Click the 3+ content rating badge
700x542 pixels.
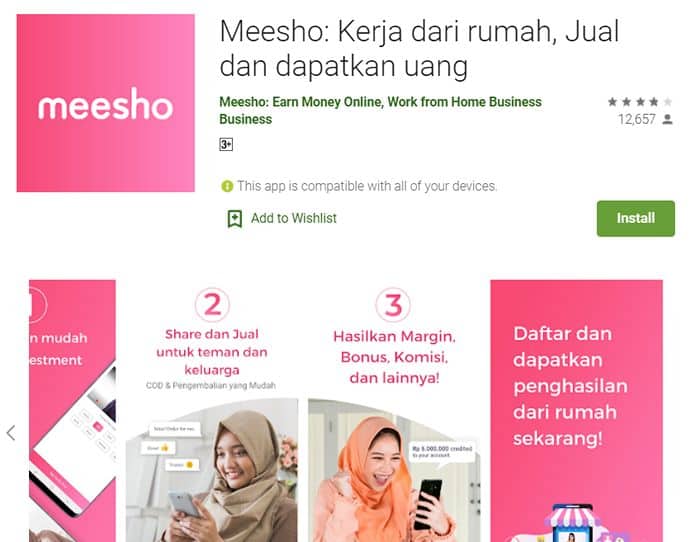point(226,144)
